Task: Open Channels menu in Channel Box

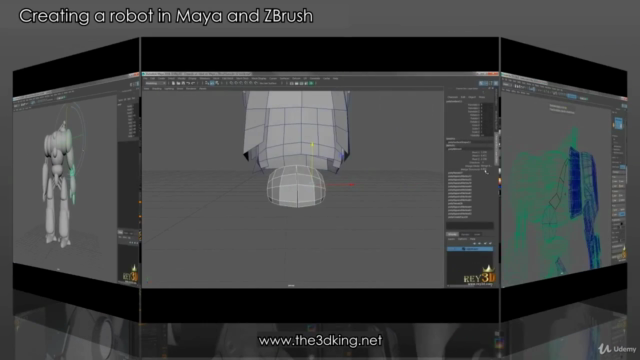Action: click(453, 97)
